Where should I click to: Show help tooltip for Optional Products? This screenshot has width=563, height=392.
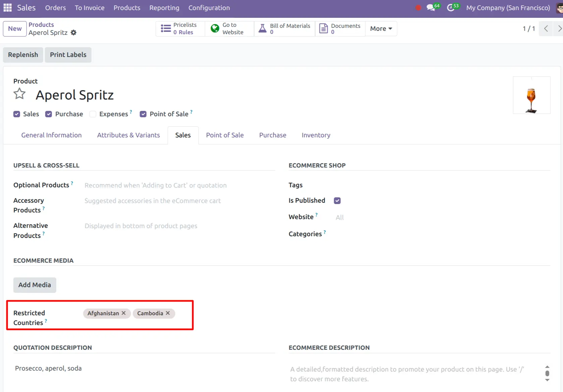click(x=72, y=183)
